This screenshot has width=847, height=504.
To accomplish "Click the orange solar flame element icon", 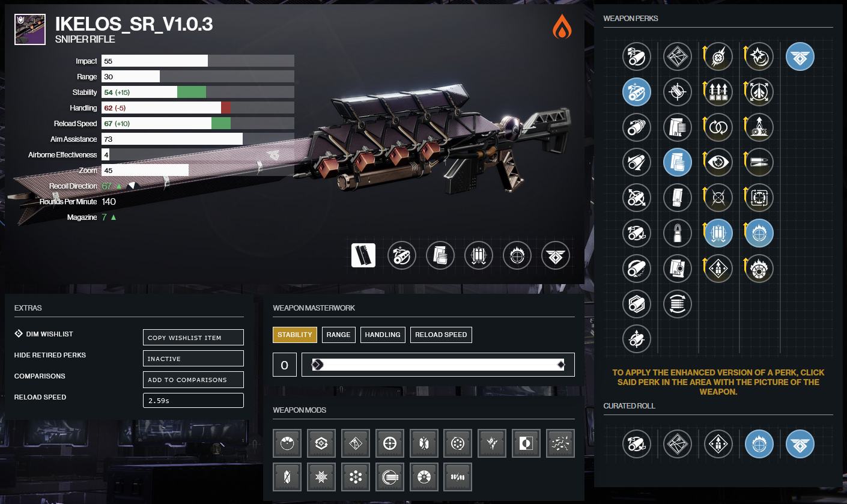I will tap(562, 27).
